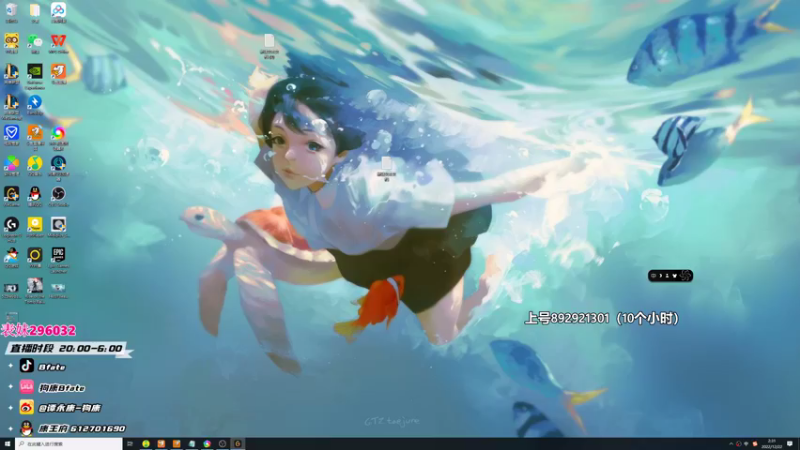The height and width of the screenshot is (450, 800).
Task: Open the notification center icon
Action: [x=790, y=444]
